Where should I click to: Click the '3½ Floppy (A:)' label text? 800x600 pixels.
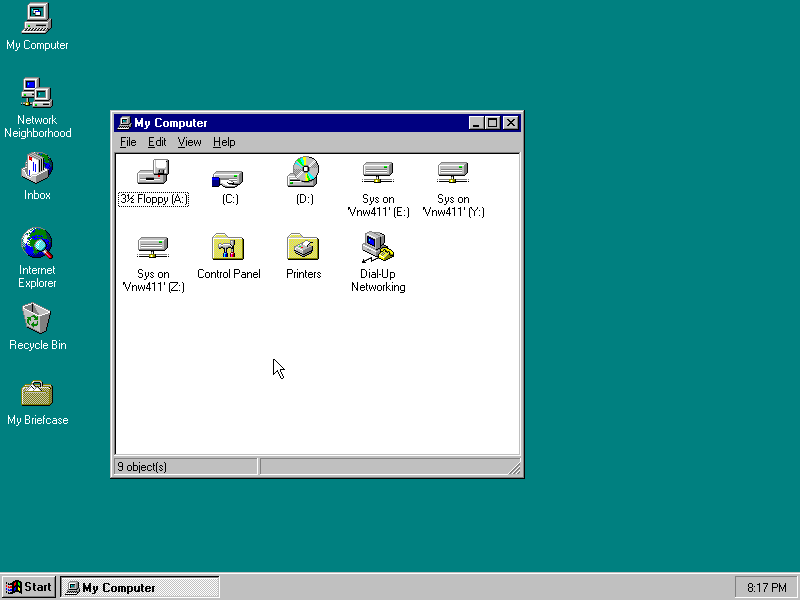(153, 199)
